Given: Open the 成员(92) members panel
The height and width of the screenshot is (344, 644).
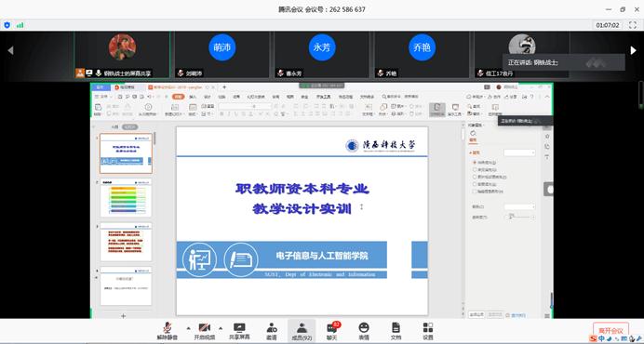Looking at the screenshot, I should [x=302, y=331].
